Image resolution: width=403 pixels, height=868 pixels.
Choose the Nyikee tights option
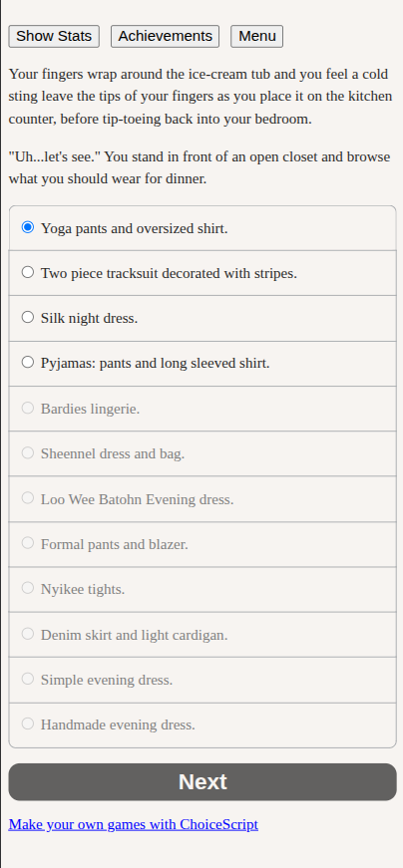202,590
